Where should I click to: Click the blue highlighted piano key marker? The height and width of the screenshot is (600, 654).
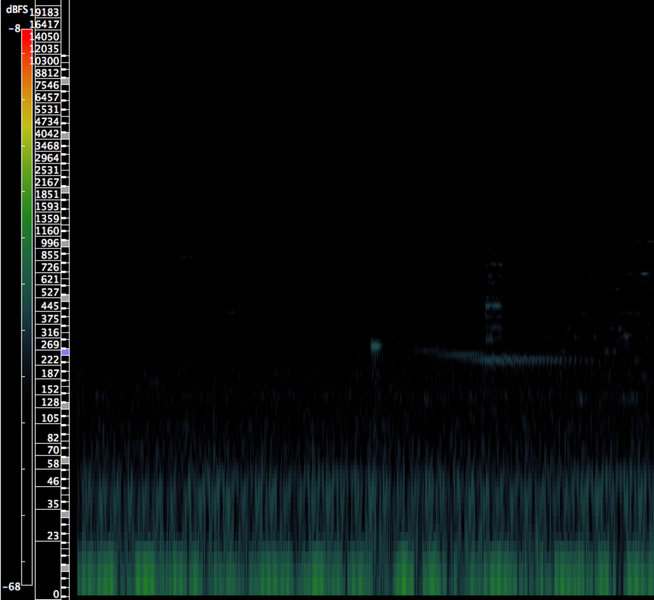click(65, 352)
